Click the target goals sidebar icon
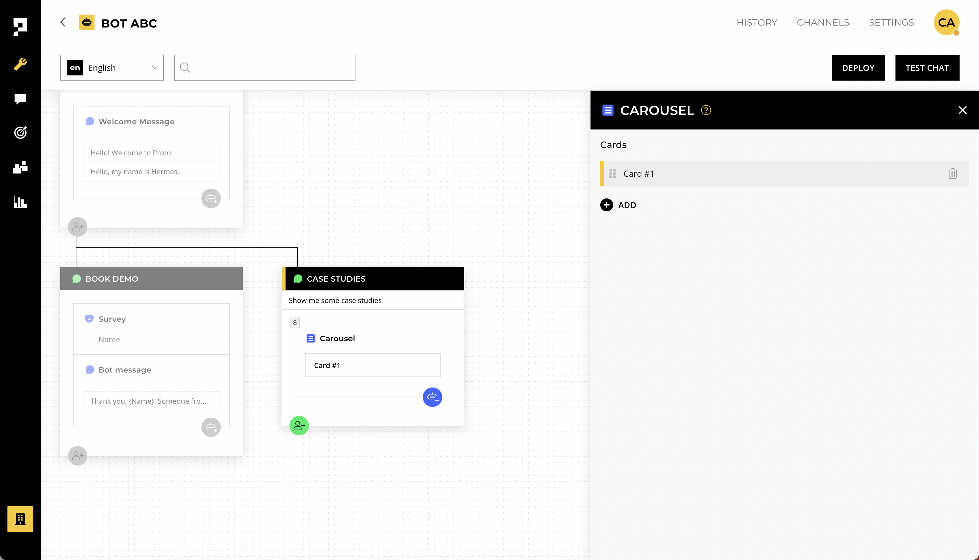The image size is (979, 560). pos(20,132)
